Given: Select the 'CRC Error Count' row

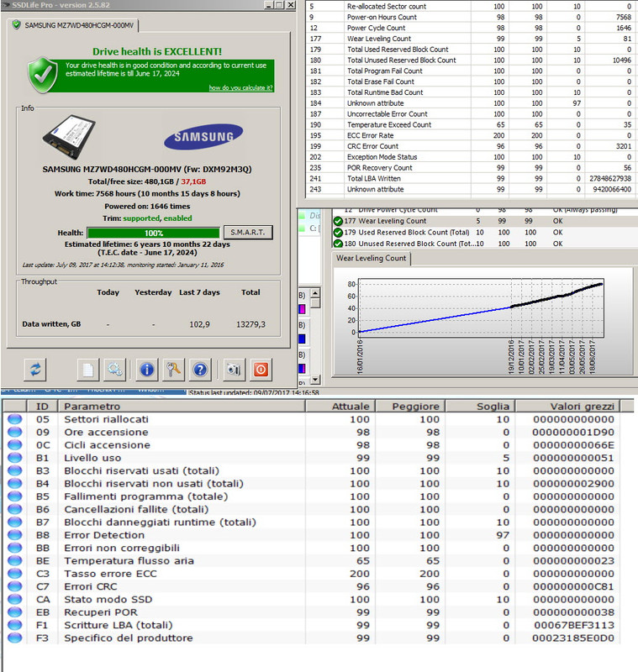Looking at the screenshot, I should [471, 146].
